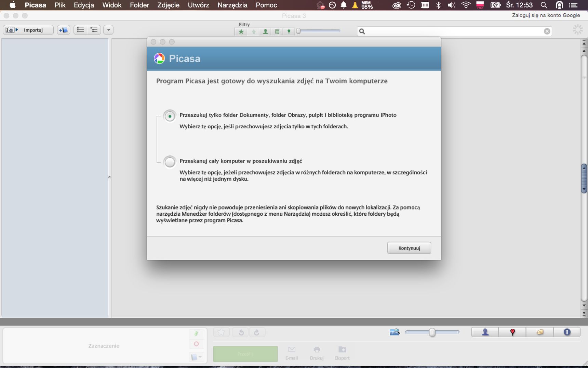Click Zaloguj się na konto Google link
588x368 pixels.
[x=546, y=15]
